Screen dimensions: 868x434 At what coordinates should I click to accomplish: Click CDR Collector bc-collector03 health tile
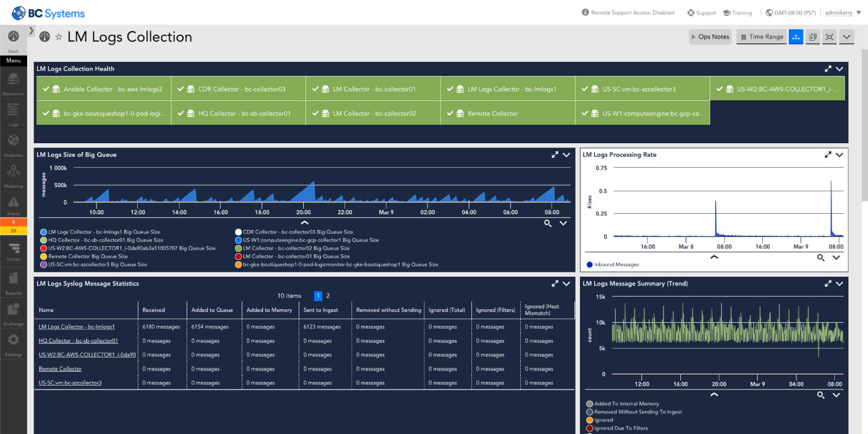point(238,89)
